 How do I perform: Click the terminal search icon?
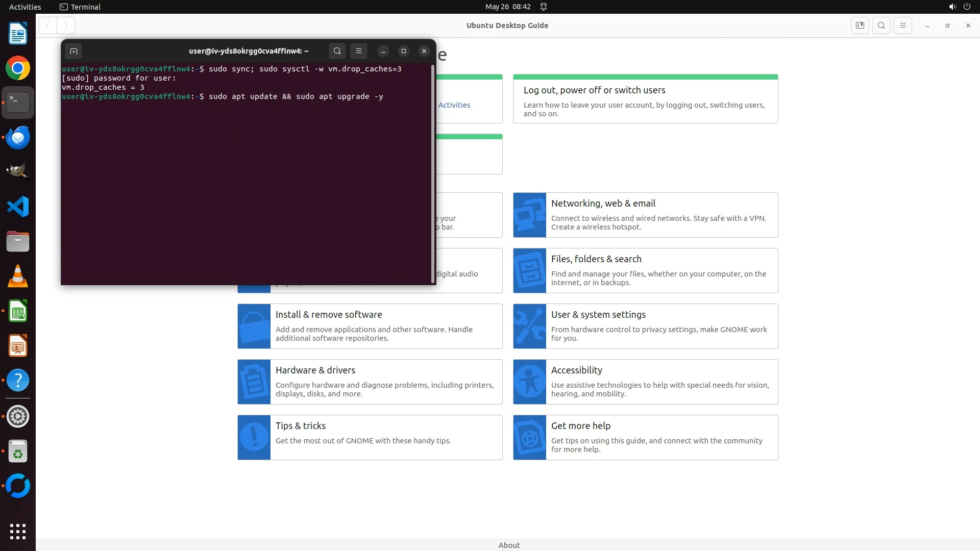point(337,51)
